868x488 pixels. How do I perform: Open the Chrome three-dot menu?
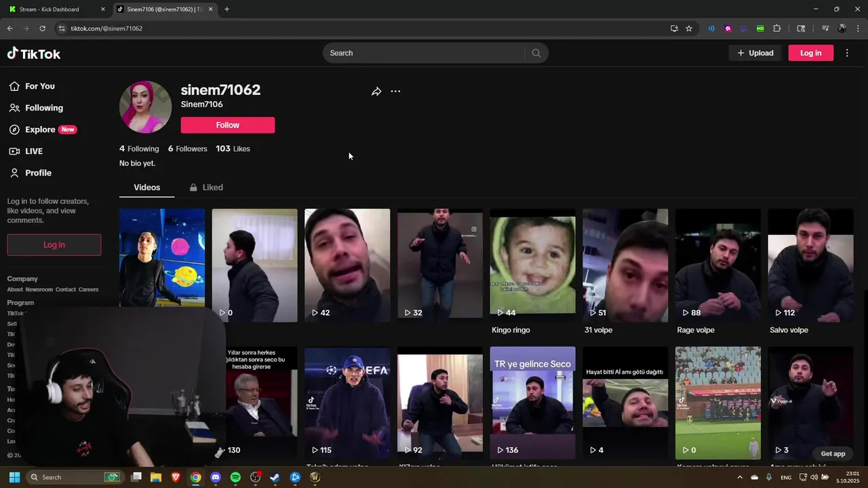click(858, 28)
